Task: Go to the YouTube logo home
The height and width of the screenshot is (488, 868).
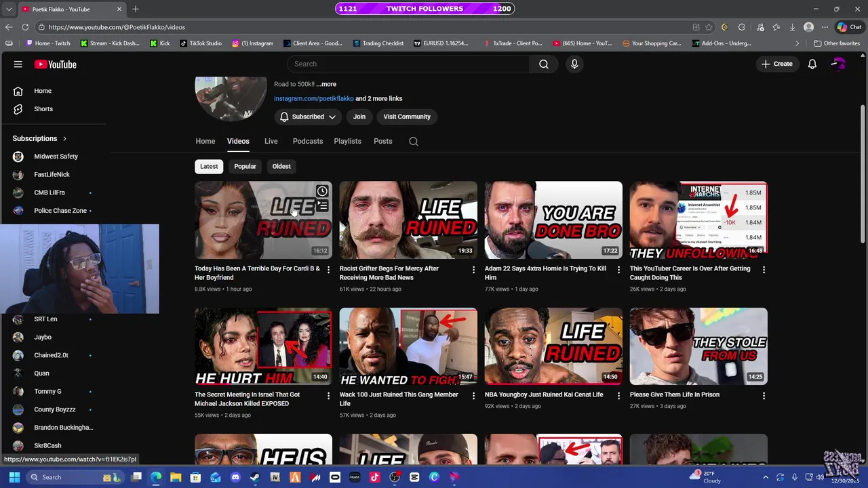Action: pos(56,64)
